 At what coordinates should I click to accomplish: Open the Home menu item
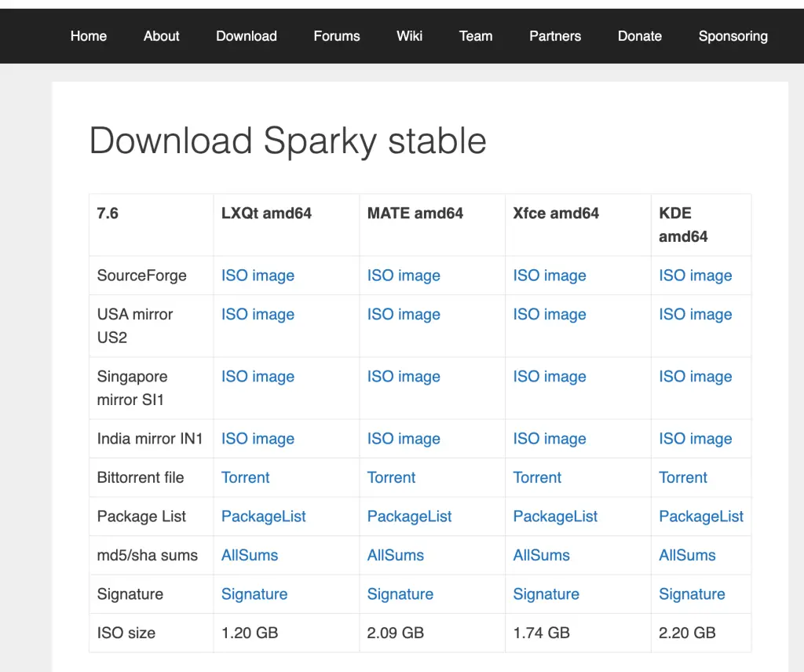88,36
